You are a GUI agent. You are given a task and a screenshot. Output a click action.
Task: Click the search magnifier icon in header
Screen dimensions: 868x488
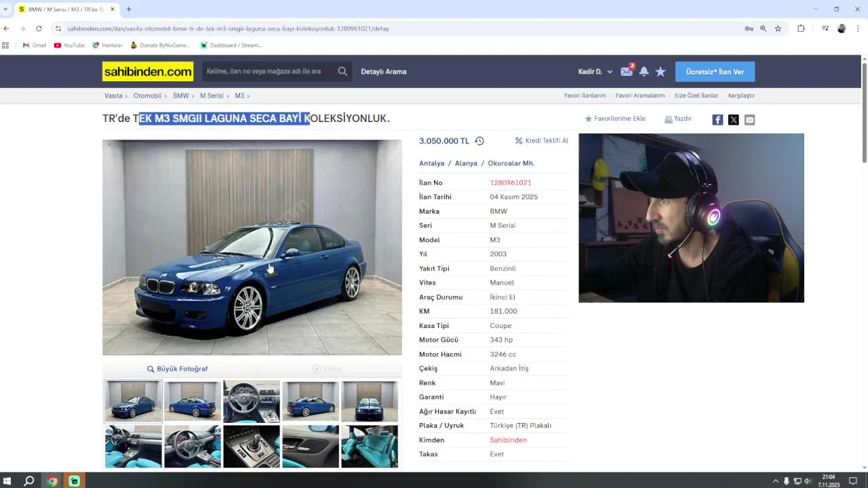click(342, 71)
